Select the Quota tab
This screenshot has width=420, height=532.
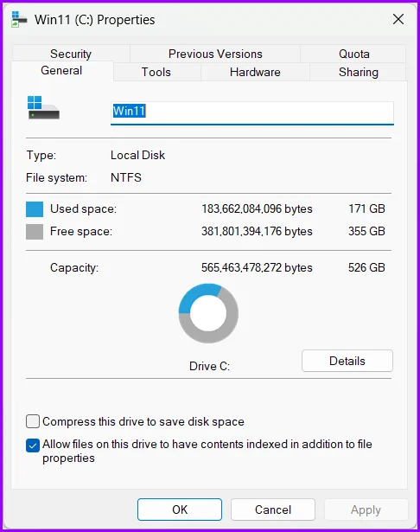[x=354, y=54]
